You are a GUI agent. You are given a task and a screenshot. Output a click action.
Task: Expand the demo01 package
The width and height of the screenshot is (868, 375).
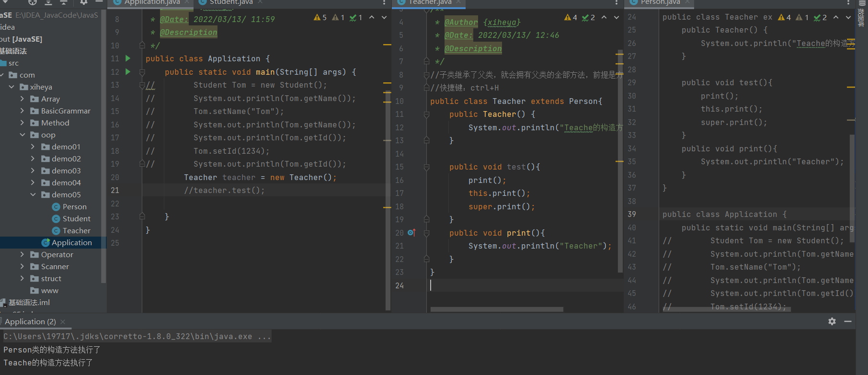[33, 147]
